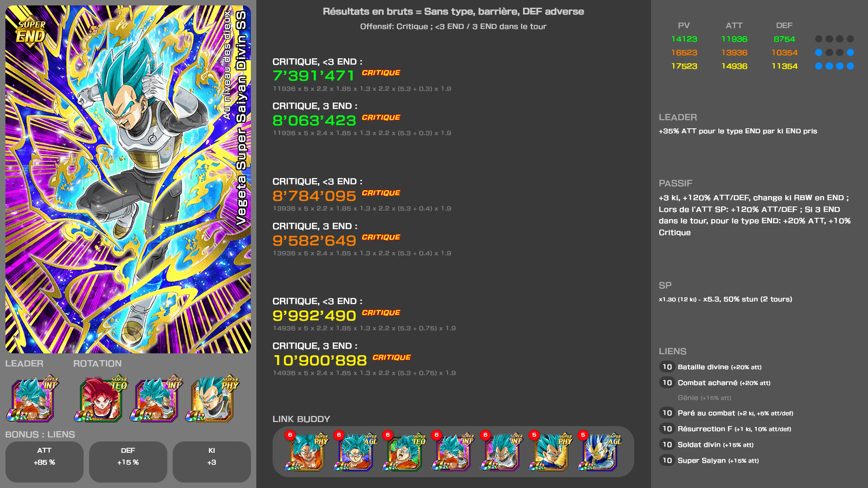Click the Bataille divine link name
This screenshot has width=868, height=488.
click(703, 367)
